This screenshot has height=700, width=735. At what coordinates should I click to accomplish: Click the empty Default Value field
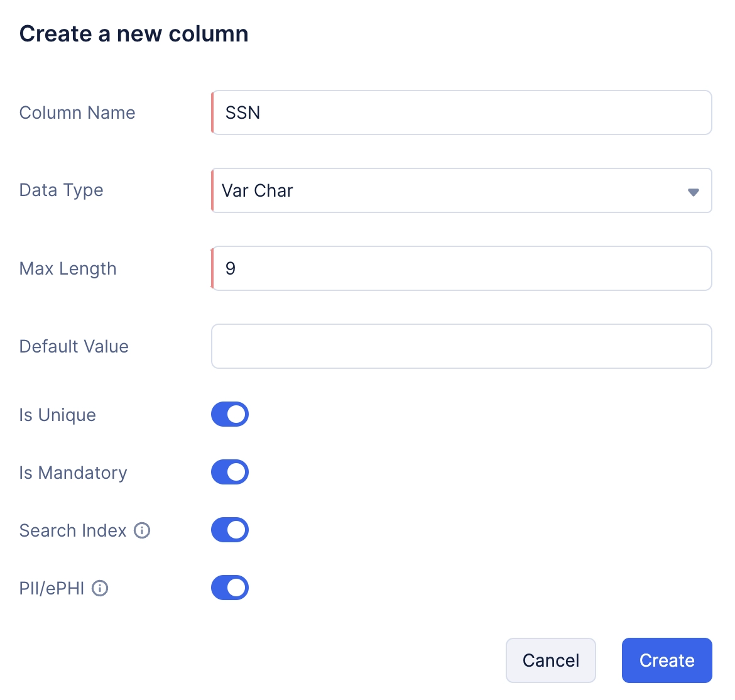point(462,346)
